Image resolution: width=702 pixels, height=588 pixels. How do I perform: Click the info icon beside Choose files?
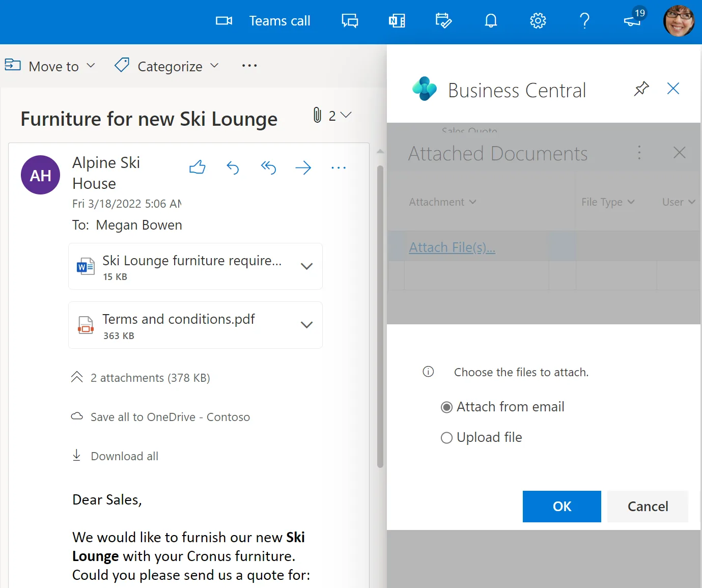click(x=428, y=372)
